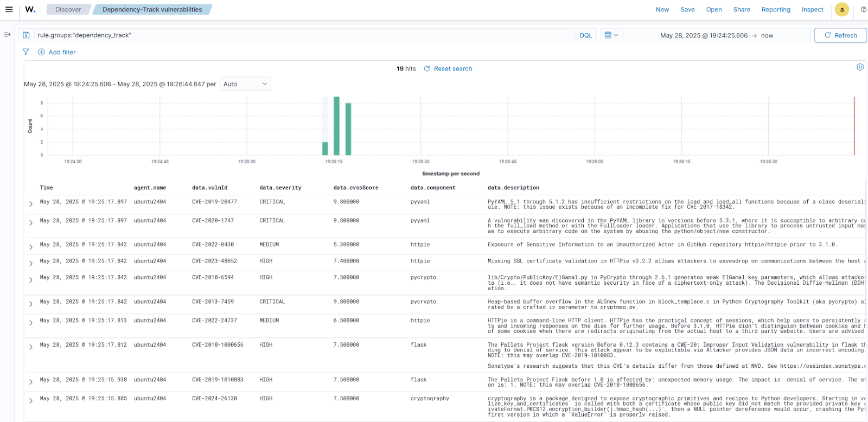Click the data.cvssScore column header
The width and height of the screenshot is (868, 422).
click(x=356, y=188)
